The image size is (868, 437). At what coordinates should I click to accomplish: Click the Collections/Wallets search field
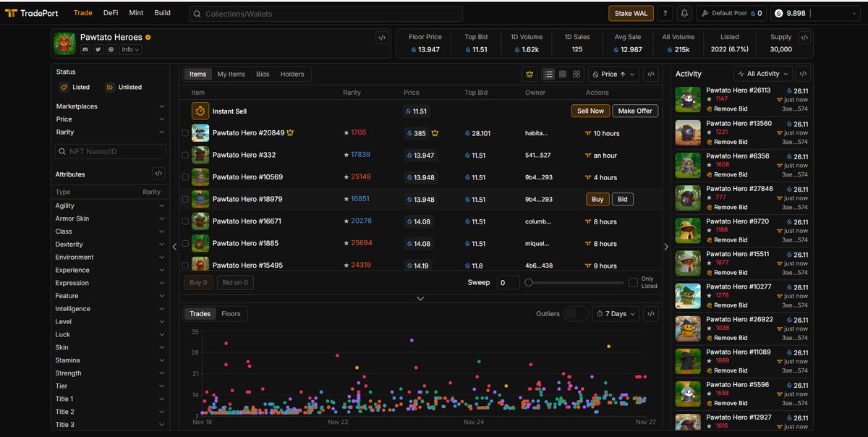pos(325,14)
